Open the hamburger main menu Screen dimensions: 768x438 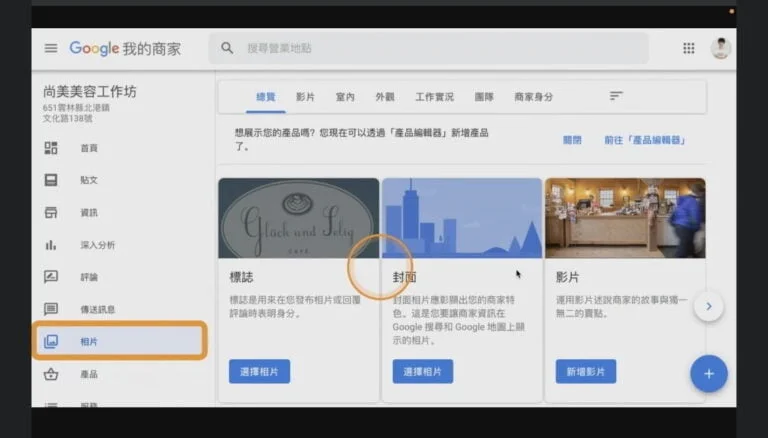click(51, 48)
